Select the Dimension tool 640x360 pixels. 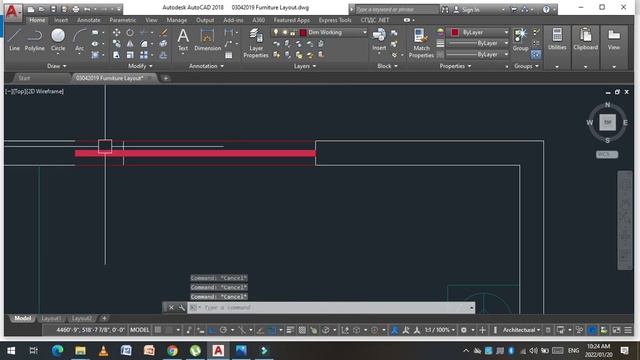point(207,40)
